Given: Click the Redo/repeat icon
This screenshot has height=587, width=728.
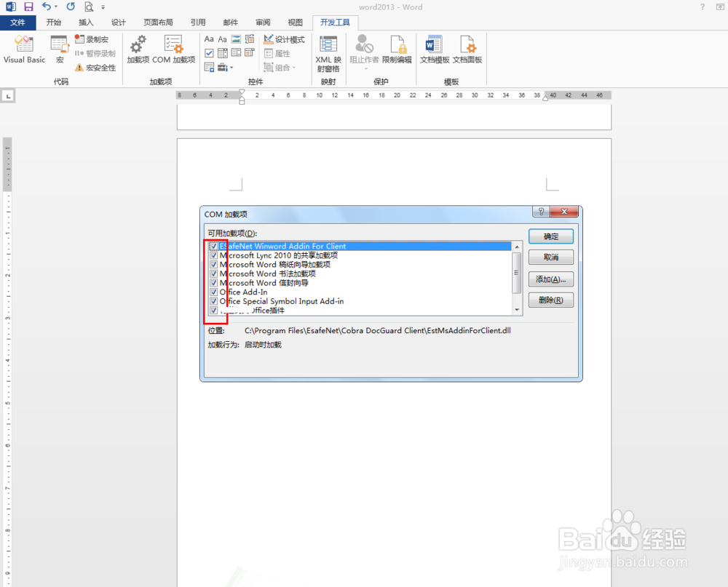Looking at the screenshot, I should click(x=71, y=7).
